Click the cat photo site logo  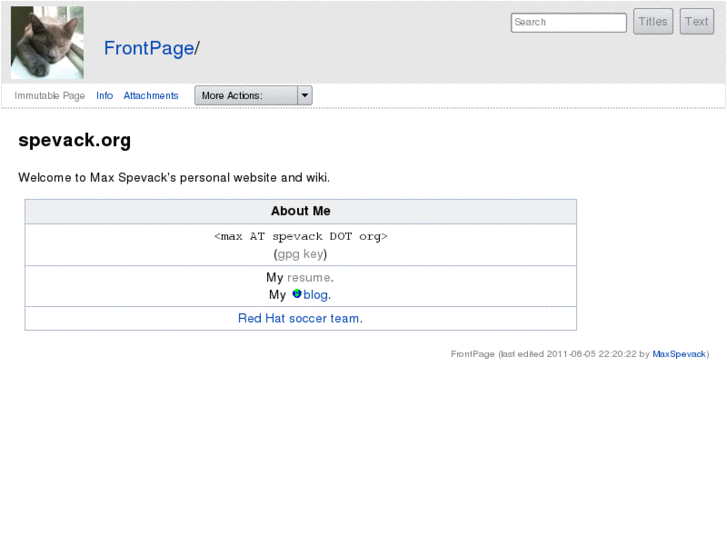47,43
